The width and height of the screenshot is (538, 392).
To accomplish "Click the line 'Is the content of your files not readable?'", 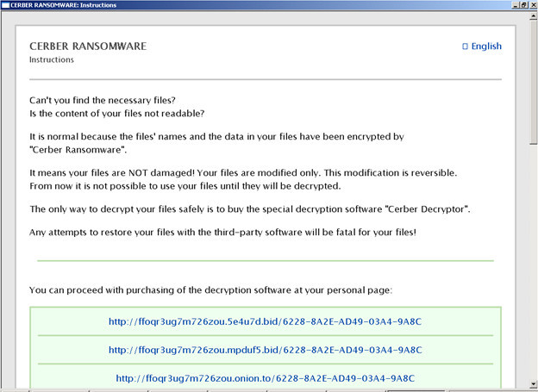I will (116, 114).
